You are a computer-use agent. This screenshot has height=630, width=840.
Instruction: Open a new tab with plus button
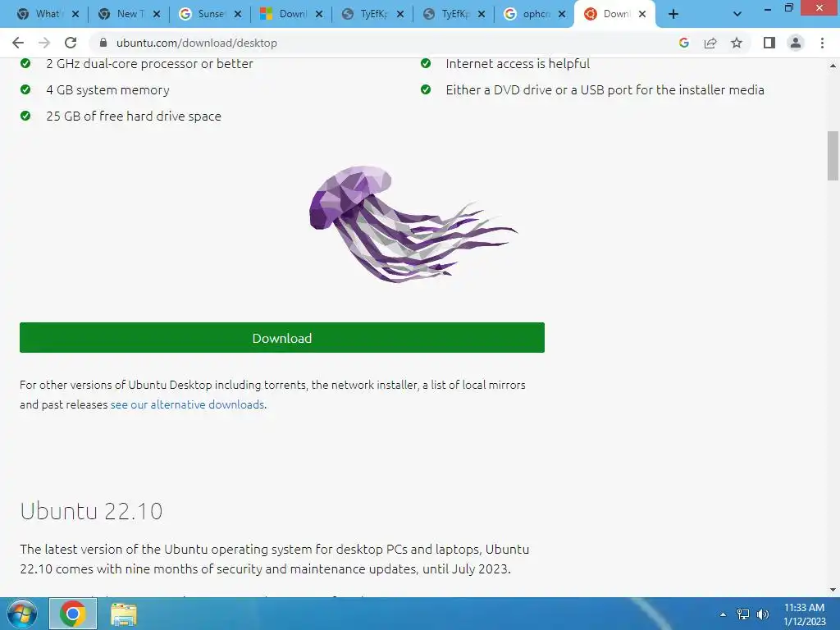pyautogui.click(x=673, y=15)
